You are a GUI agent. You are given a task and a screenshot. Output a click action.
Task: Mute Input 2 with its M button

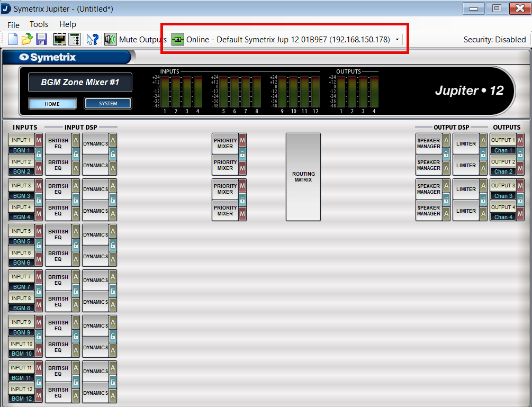tap(39, 168)
